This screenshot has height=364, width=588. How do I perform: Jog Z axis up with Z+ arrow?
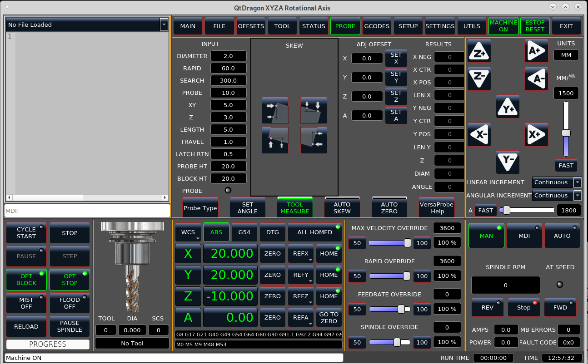[479, 51]
